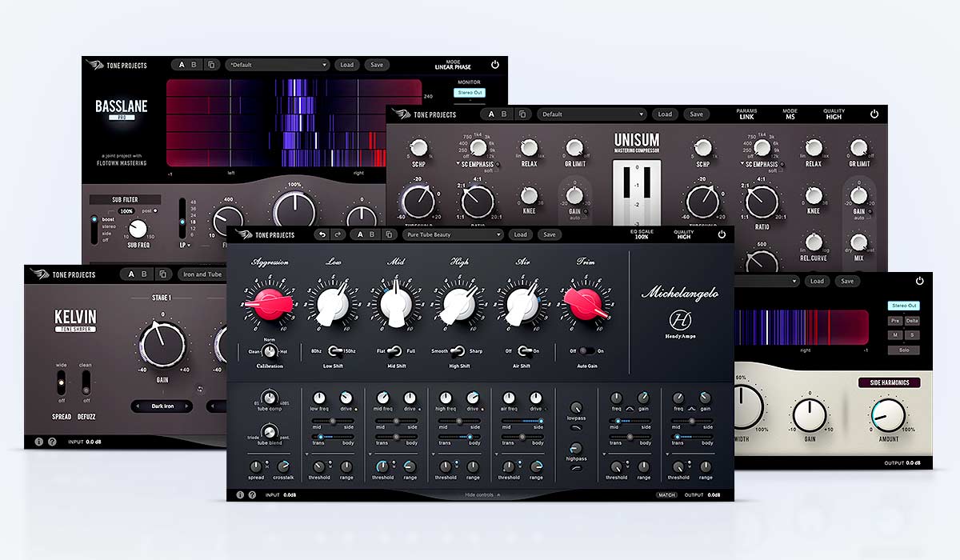Viewport: 960px width, 560px height.
Task: Select state A in Michelangelo
Action: tap(361, 234)
